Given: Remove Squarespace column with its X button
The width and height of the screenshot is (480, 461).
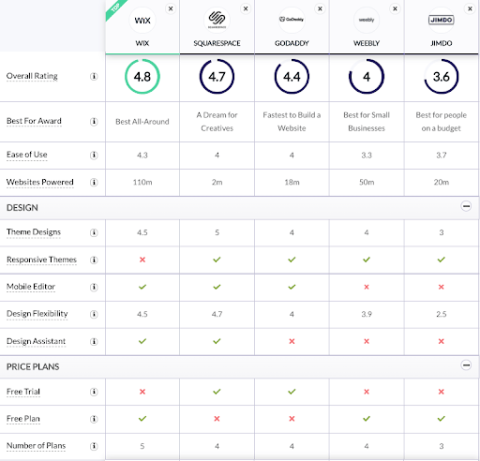Looking at the screenshot, I should (246, 8).
